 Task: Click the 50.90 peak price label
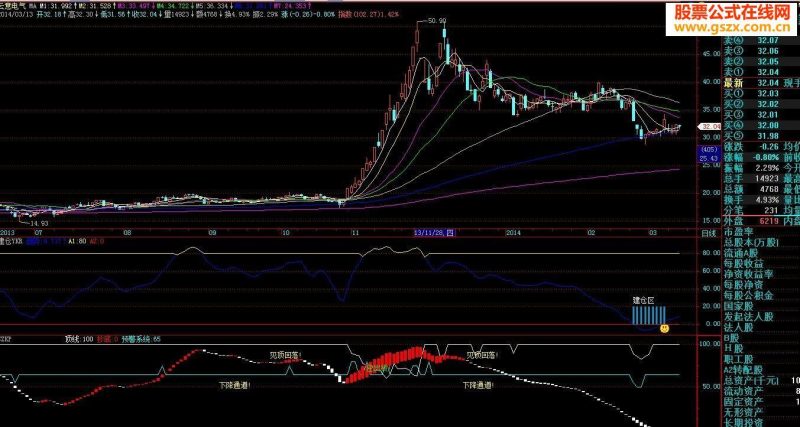[x=438, y=21]
